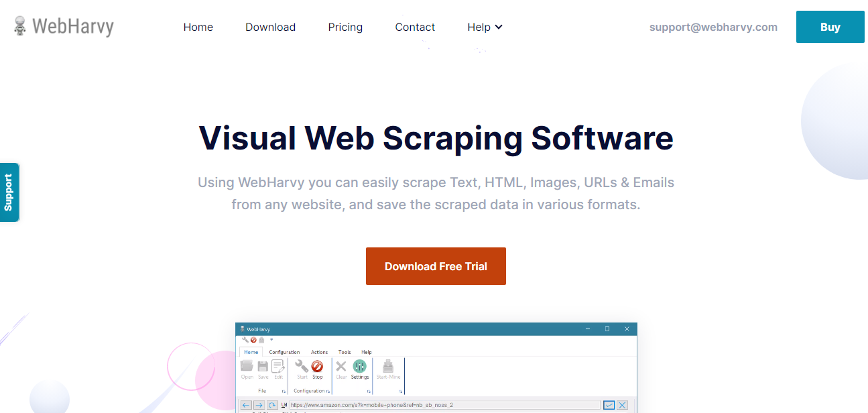
Task: Open the Tools tab in WebHarvy
Action: point(344,352)
